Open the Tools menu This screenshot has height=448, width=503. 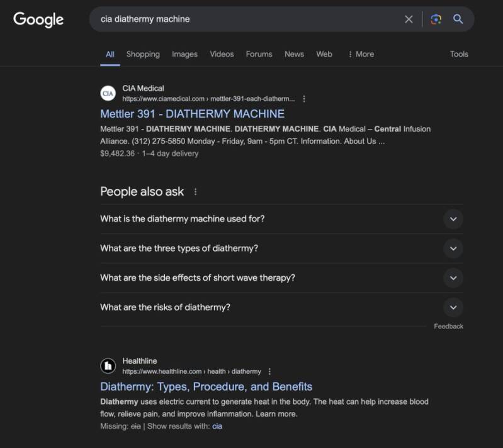click(459, 54)
